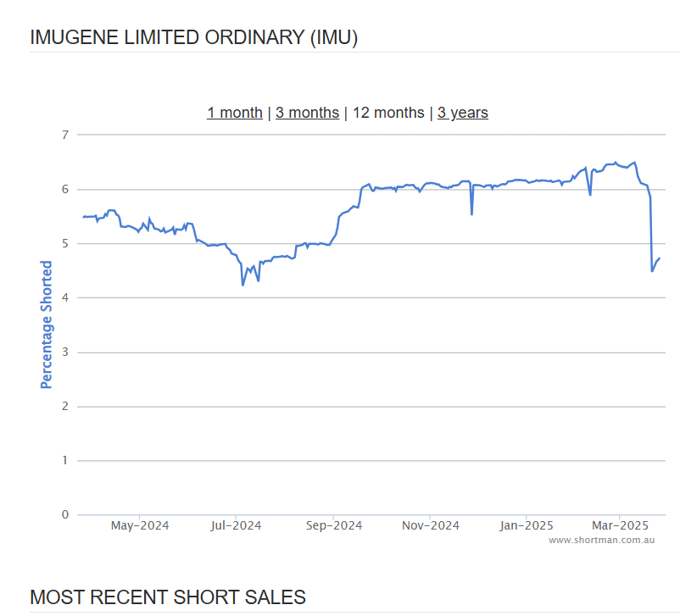Select the 12 months range label
This screenshot has width=680, height=616.
coord(388,113)
